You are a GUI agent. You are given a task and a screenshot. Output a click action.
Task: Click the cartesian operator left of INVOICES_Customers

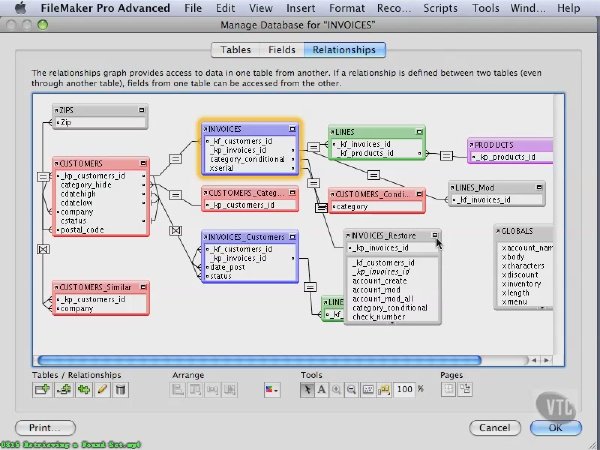(175, 231)
